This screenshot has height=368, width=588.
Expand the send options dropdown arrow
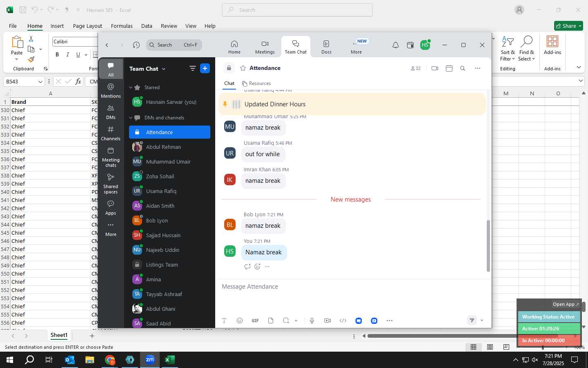tap(482, 321)
